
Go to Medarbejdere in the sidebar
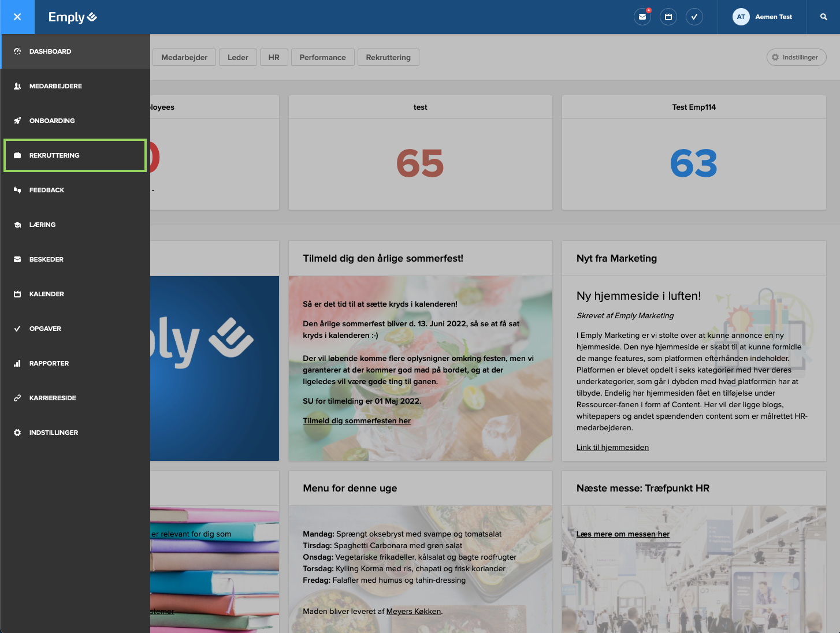(55, 86)
